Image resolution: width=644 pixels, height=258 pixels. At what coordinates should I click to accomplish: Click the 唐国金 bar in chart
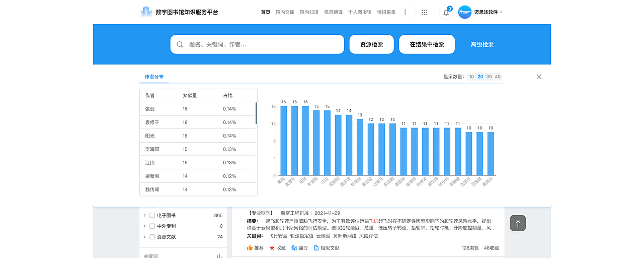click(x=371, y=150)
